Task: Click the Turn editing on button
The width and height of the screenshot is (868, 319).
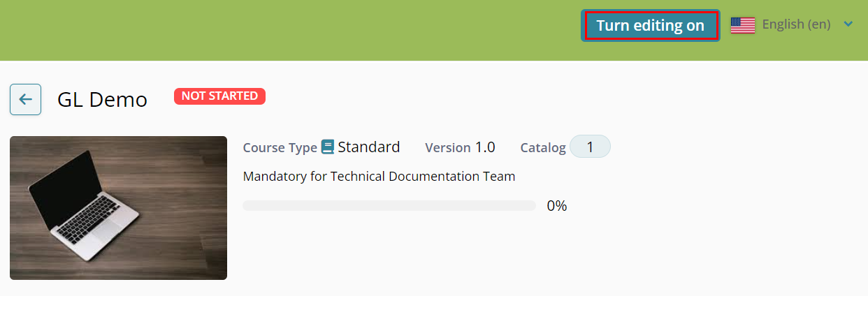Action: pyautogui.click(x=650, y=26)
